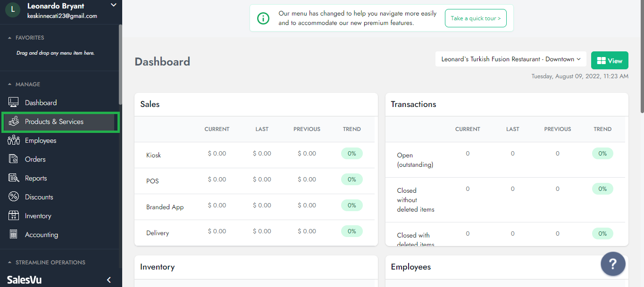Click the Reports icon in sidebar
Screen dimensions: 644x287
point(13,178)
